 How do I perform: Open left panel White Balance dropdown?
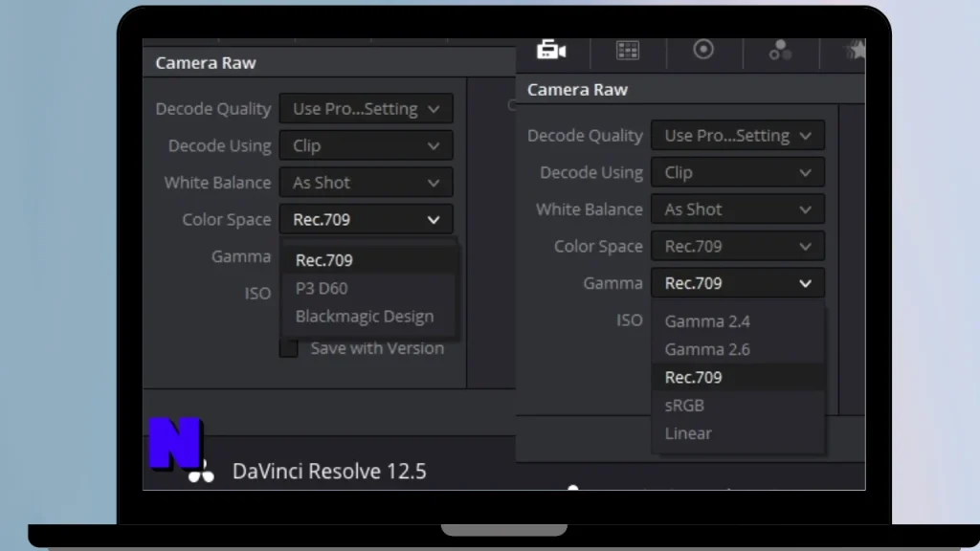(x=366, y=183)
